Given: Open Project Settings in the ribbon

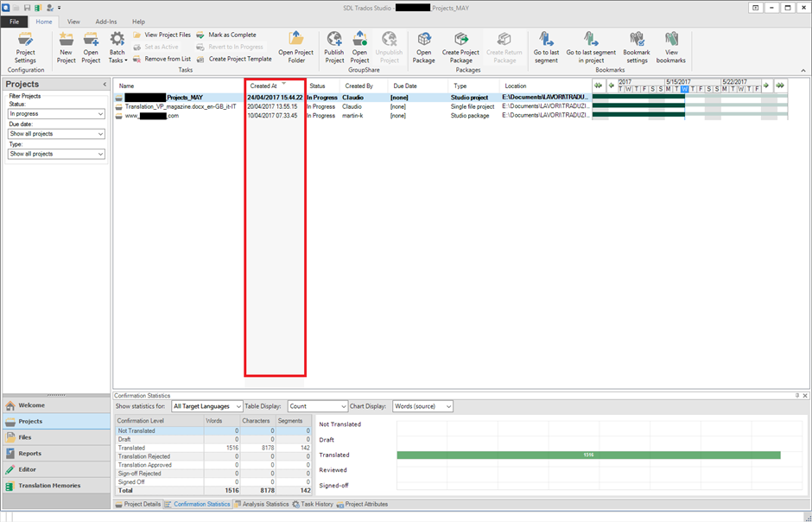Looking at the screenshot, I should pos(25,48).
